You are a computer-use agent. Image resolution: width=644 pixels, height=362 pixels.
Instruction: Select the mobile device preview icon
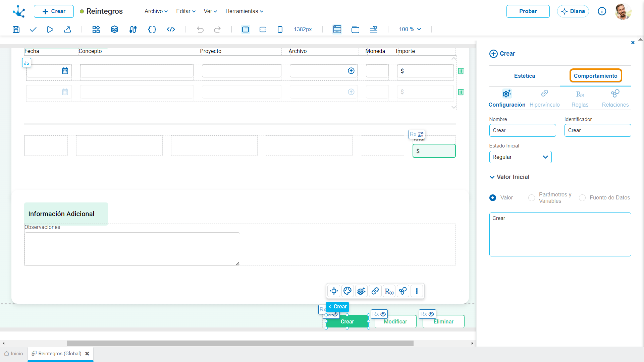click(280, 29)
